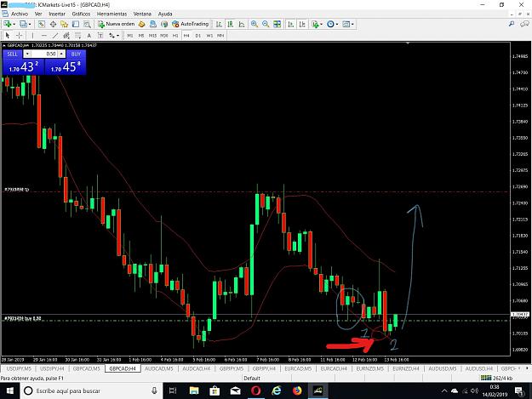Select the Text Label tool
532x399 pixels.
tap(100, 35)
